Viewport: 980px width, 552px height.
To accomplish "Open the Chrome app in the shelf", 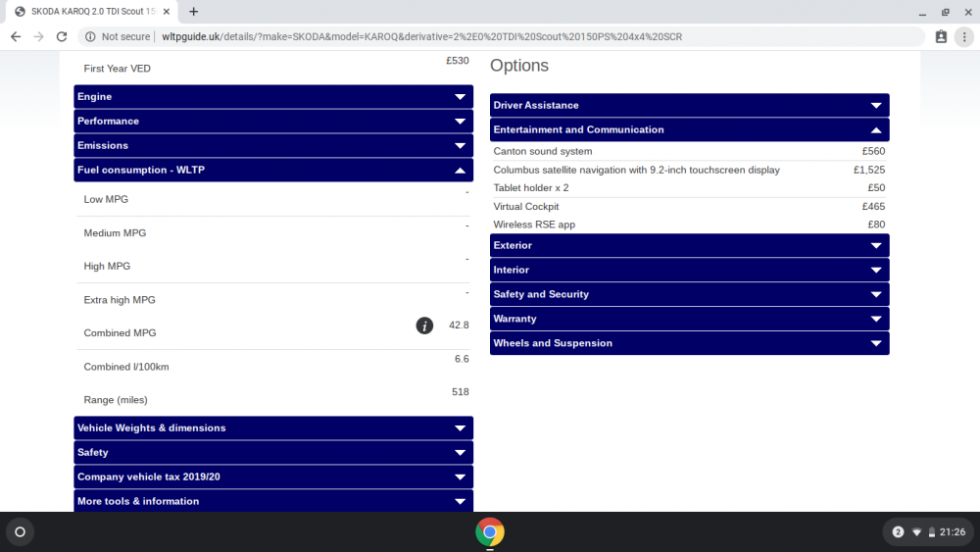I will point(489,532).
